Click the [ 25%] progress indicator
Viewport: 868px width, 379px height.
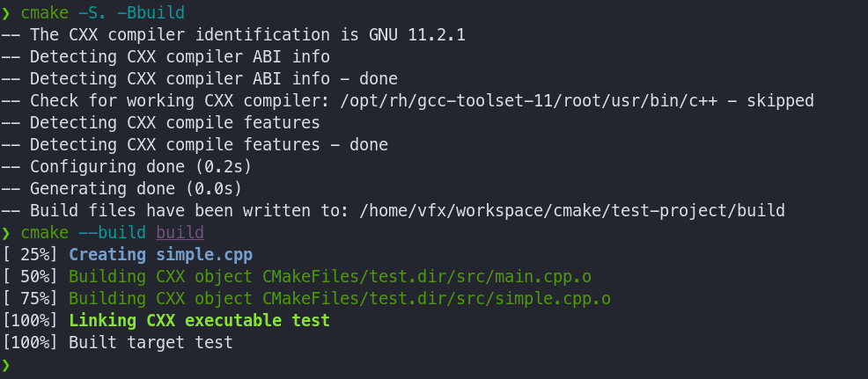[30, 254]
